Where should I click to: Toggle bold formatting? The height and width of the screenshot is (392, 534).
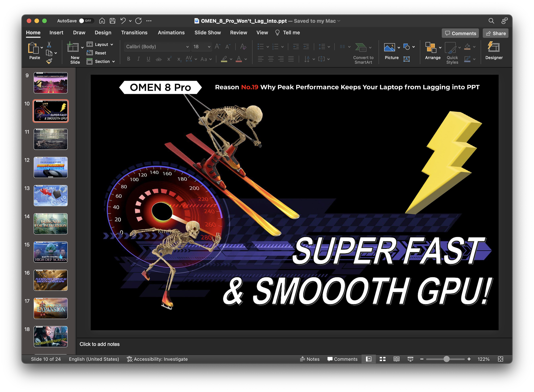(129, 59)
